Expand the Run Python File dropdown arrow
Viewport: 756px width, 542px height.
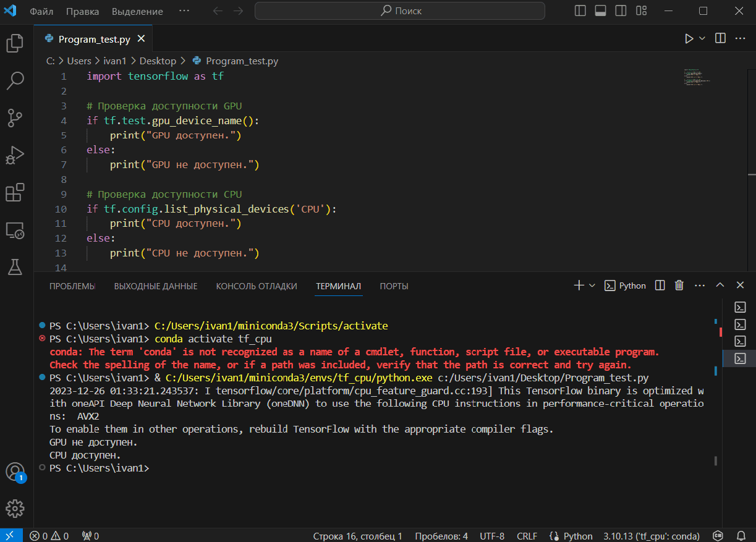tap(702, 38)
